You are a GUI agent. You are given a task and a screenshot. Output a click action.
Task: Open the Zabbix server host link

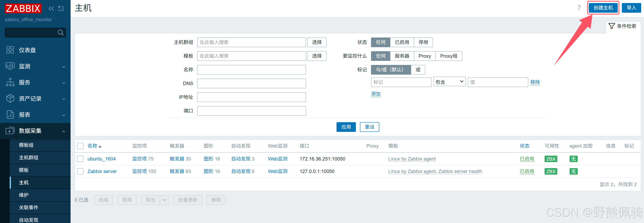point(102,172)
